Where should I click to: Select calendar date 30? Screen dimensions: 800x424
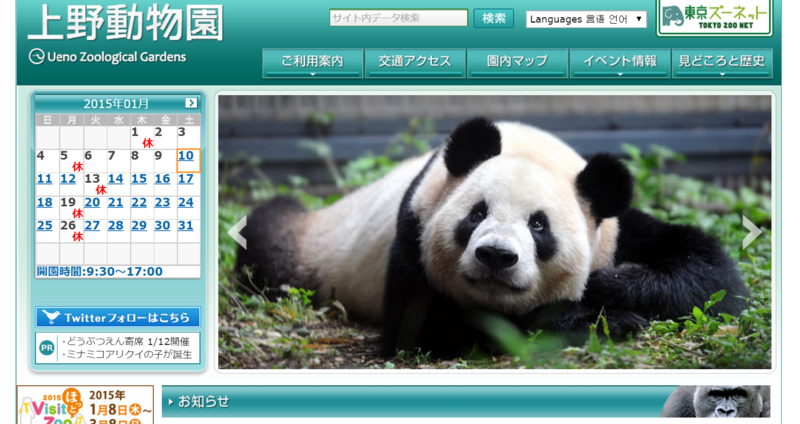point(162,226)
